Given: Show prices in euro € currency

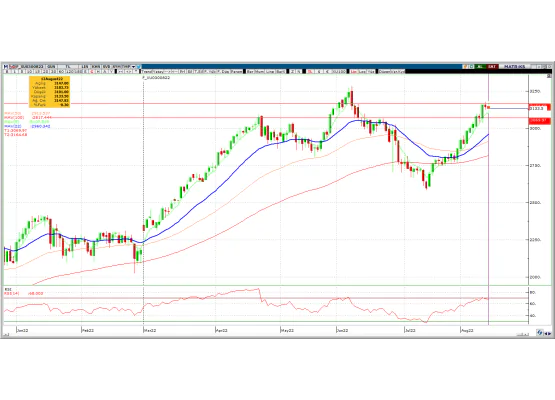Looking at the screenshot, I should tap(327, 71).
